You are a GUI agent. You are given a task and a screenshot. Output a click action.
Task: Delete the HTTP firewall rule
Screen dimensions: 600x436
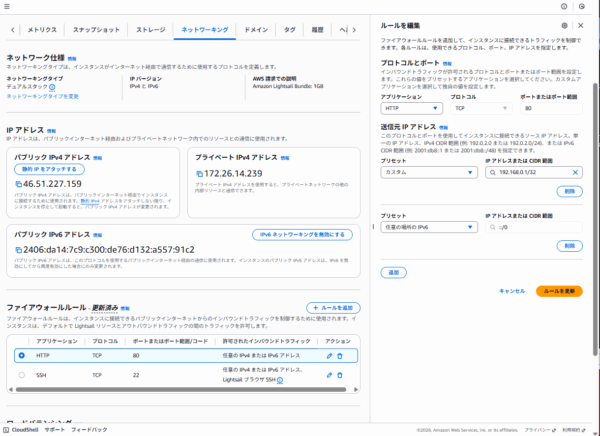pyautogui.click(x=339, y=356)
